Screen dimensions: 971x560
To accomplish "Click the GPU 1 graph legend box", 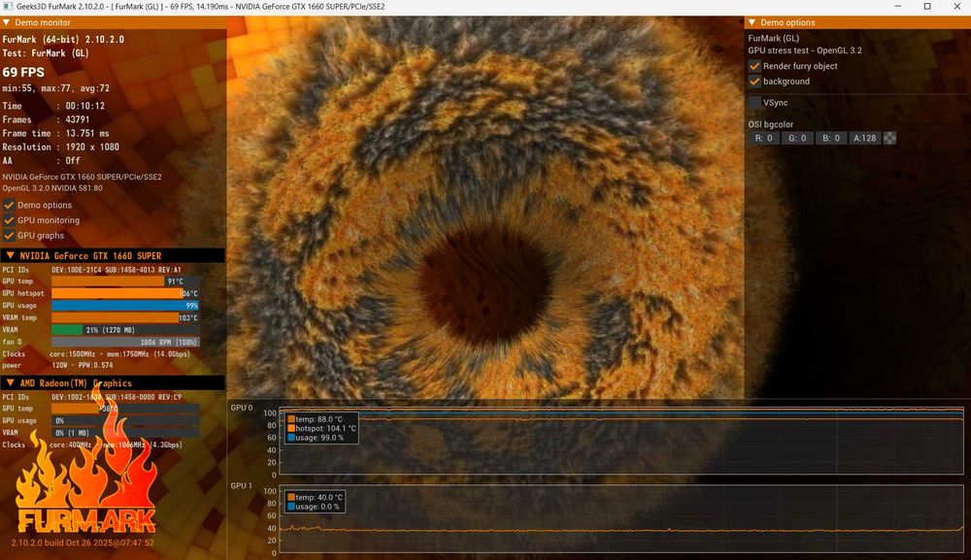I will [x=314, y=502].
